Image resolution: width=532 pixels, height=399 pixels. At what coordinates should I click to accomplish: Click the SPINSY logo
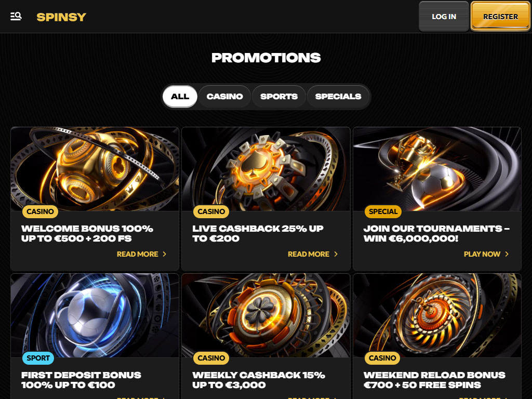click(61, 17)
